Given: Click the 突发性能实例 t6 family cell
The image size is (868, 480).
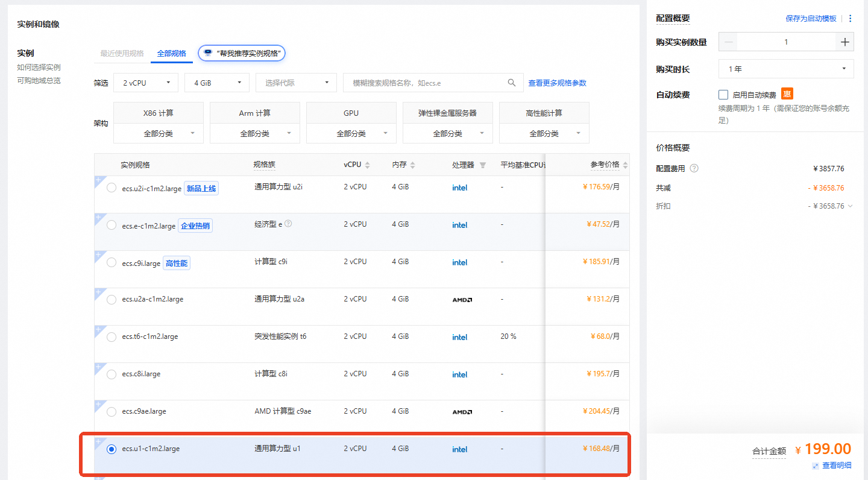Looking at the screenshot, I should (280, 336).
